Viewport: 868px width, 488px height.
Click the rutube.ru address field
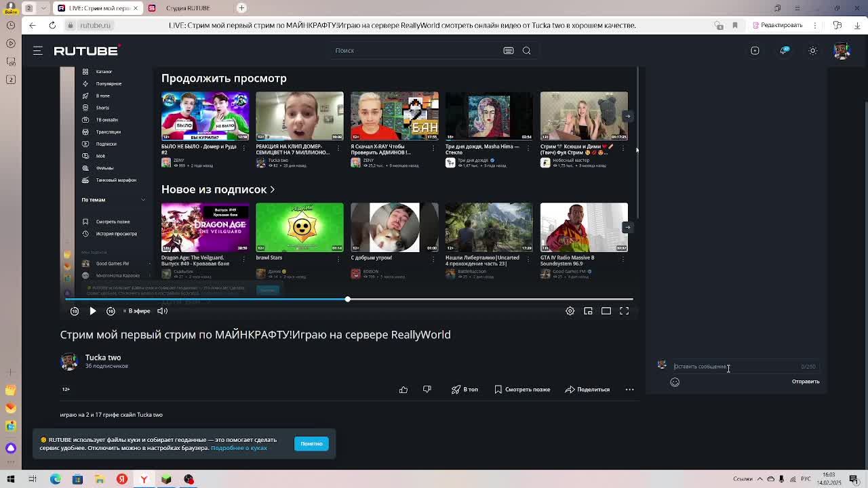click(95, 26)
